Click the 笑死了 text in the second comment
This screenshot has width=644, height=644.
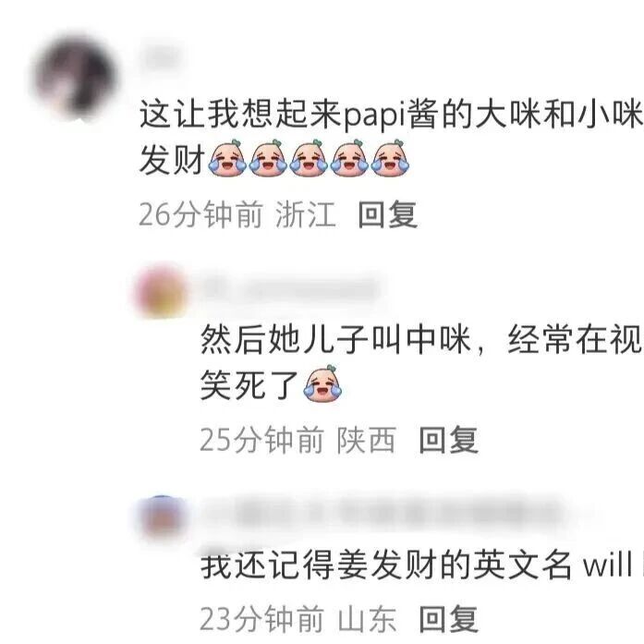tap(249, 384)
